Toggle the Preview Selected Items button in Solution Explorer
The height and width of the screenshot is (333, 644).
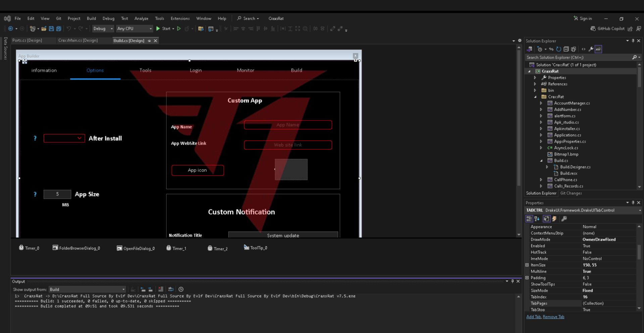click(598, 49)
